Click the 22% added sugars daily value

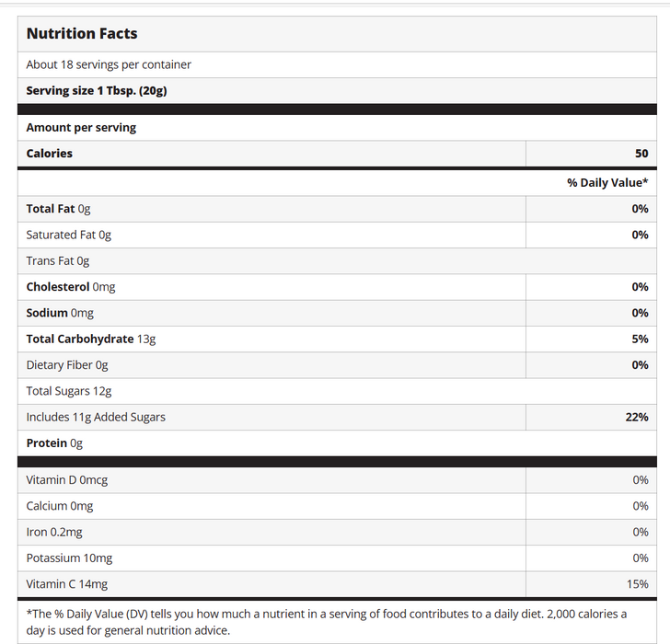point(636,417)
